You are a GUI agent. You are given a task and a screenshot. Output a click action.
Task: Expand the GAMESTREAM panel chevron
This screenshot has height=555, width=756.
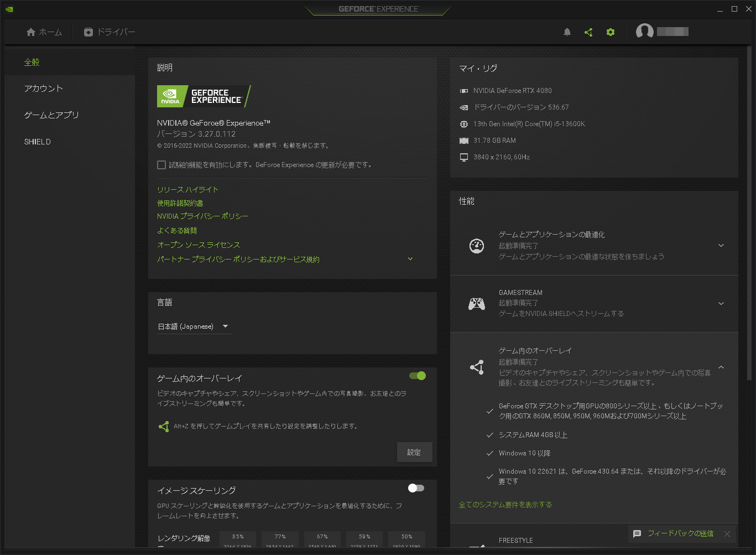(721, 303)
